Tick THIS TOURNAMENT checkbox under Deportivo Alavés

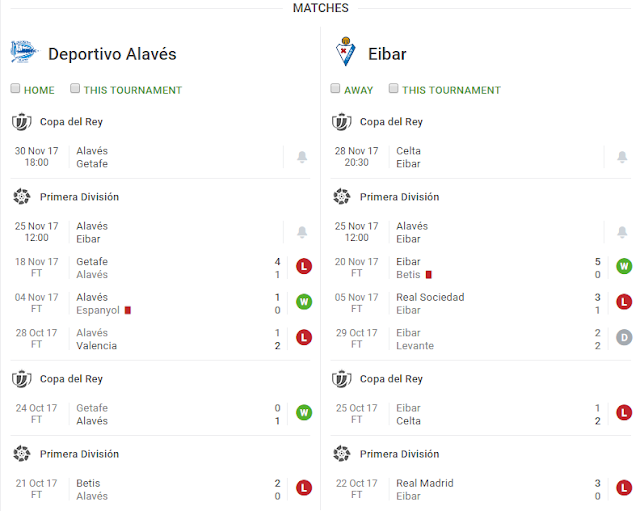click(x=75, y=89)
